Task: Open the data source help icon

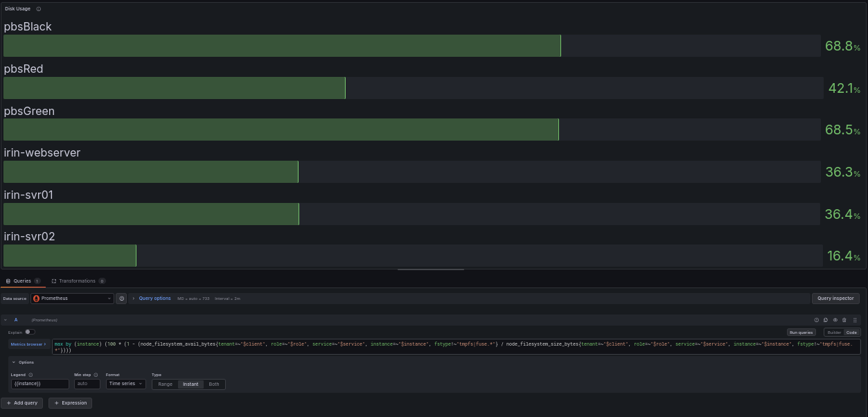Action: [122, 299]
